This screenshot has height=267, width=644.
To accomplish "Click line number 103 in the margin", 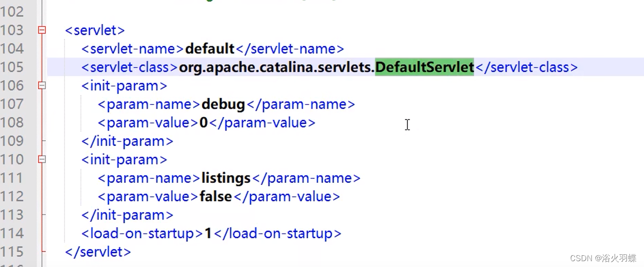I will click(x=12, y=30).
